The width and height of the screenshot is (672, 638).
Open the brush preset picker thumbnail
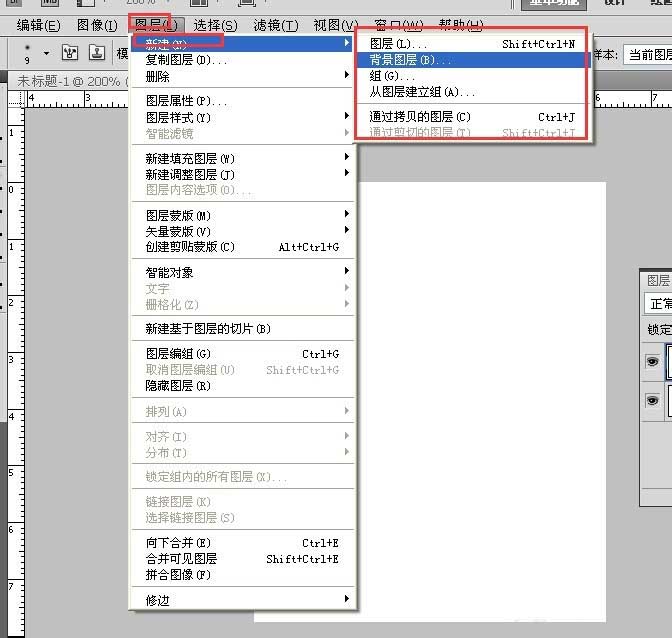click(27, 54)
